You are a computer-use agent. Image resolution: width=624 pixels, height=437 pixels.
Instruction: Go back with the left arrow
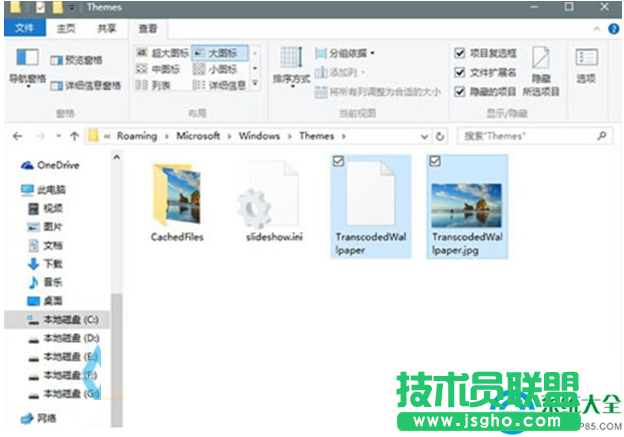coord(18,137)
